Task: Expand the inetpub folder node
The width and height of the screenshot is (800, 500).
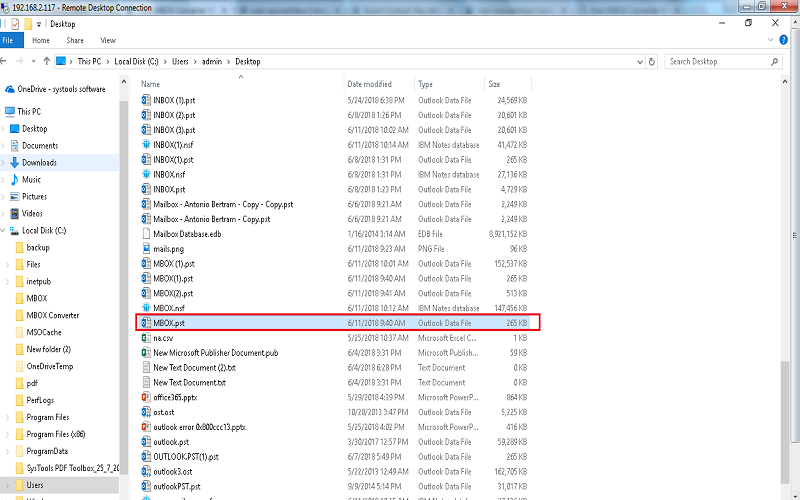Action: pos(7,282)
